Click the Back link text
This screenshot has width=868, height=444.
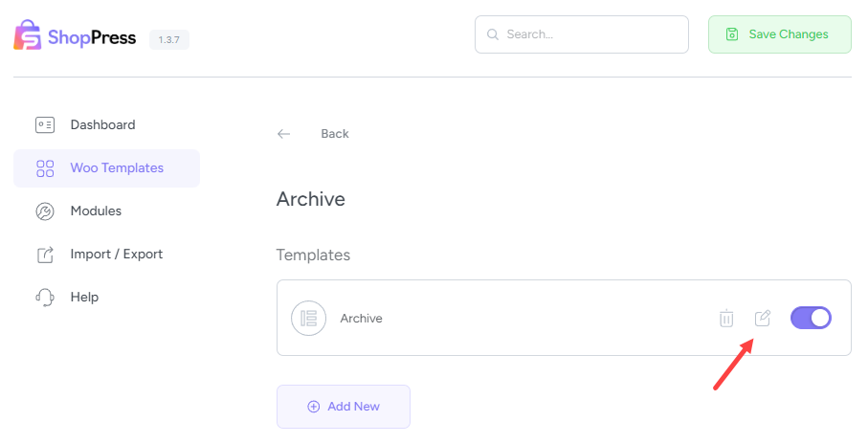click(335, 134)
